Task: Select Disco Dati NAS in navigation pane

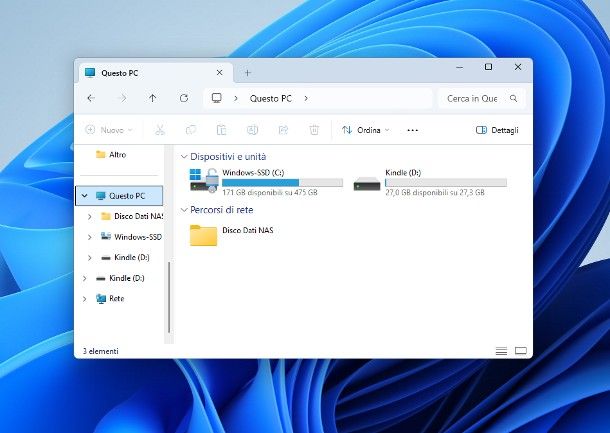Action: click(133, 216)
